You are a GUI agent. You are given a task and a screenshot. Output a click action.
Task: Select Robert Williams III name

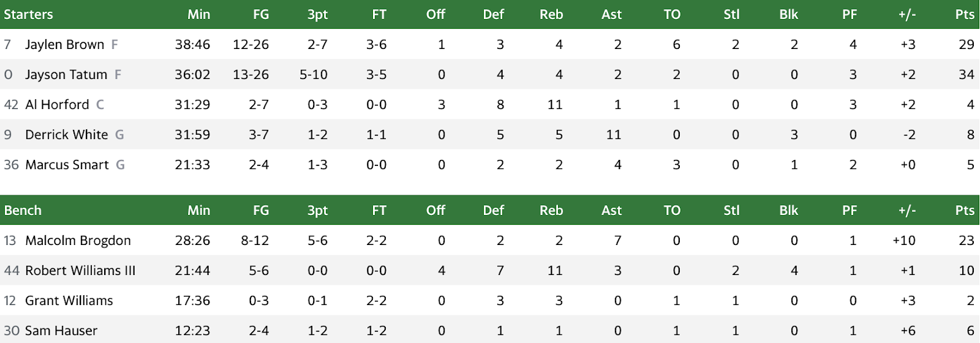tap(80, 271)
